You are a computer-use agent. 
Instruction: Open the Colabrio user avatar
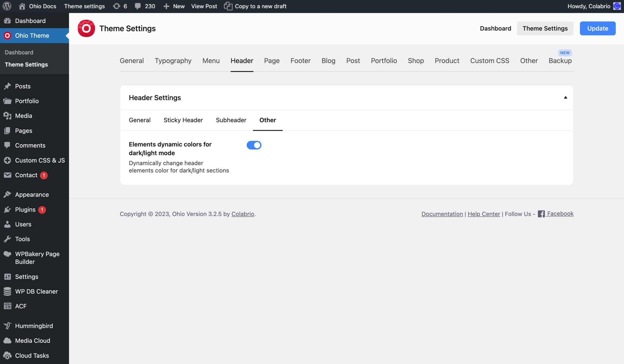click(x=617, y=6)
